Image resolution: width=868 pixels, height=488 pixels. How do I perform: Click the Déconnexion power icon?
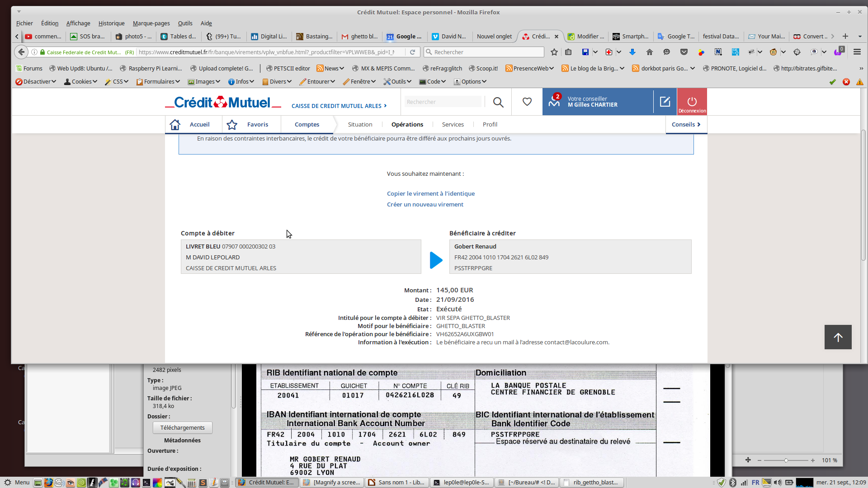(692, 101)
